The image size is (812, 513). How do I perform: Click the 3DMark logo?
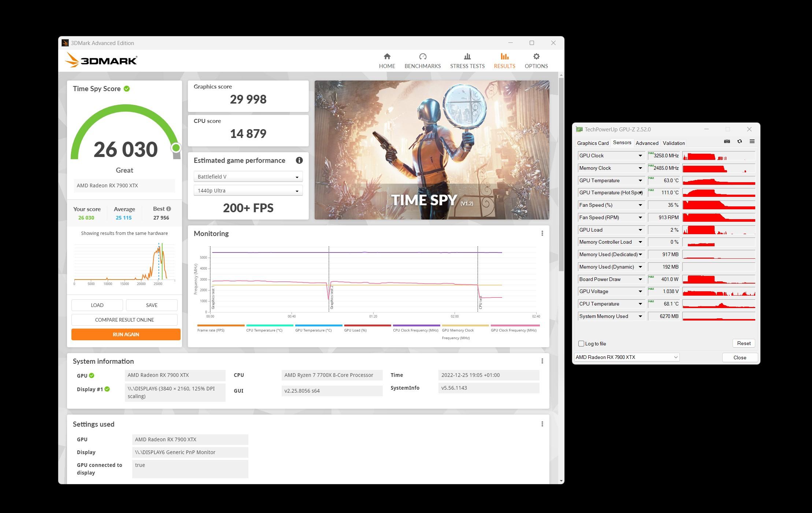coord(101,60)
